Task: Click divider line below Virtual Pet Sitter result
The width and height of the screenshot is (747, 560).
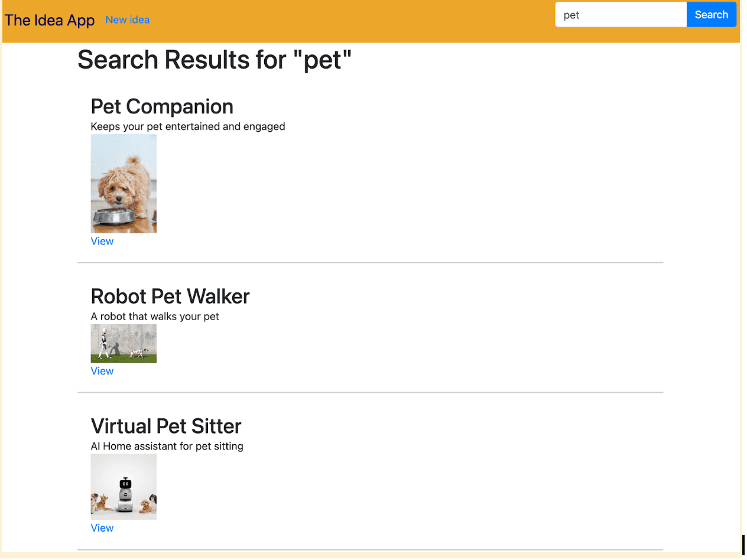Action: click(370, 551)
